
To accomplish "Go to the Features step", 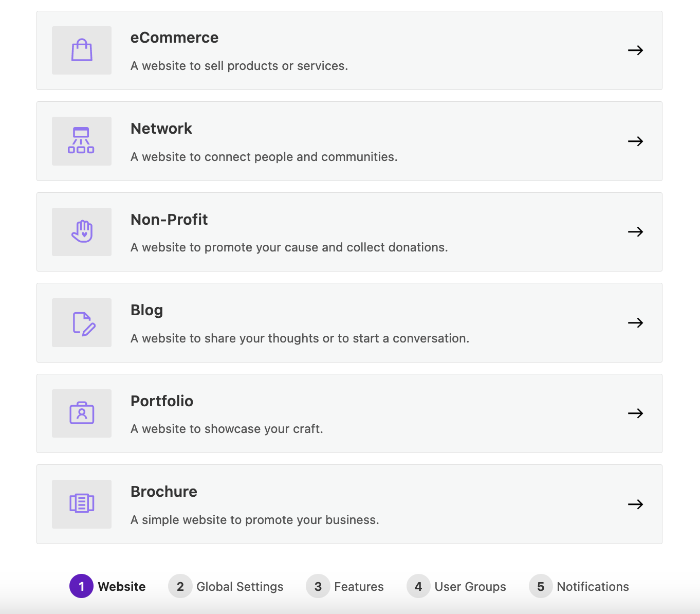I will [345, 586].
